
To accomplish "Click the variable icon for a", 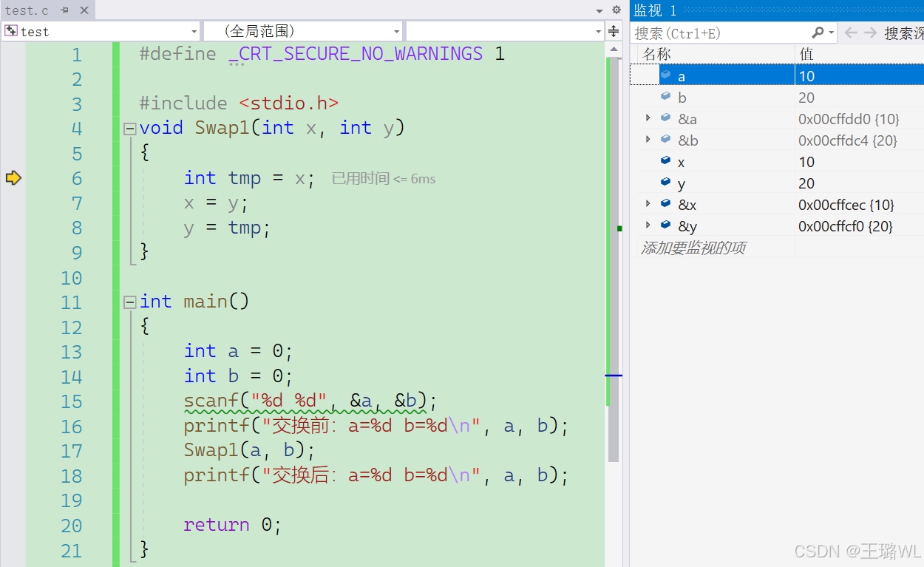I will (666, 75).
